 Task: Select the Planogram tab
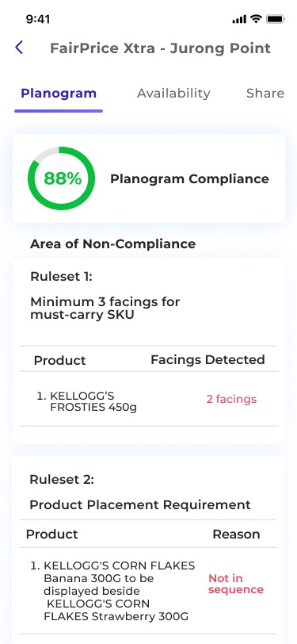coord(59,94)
